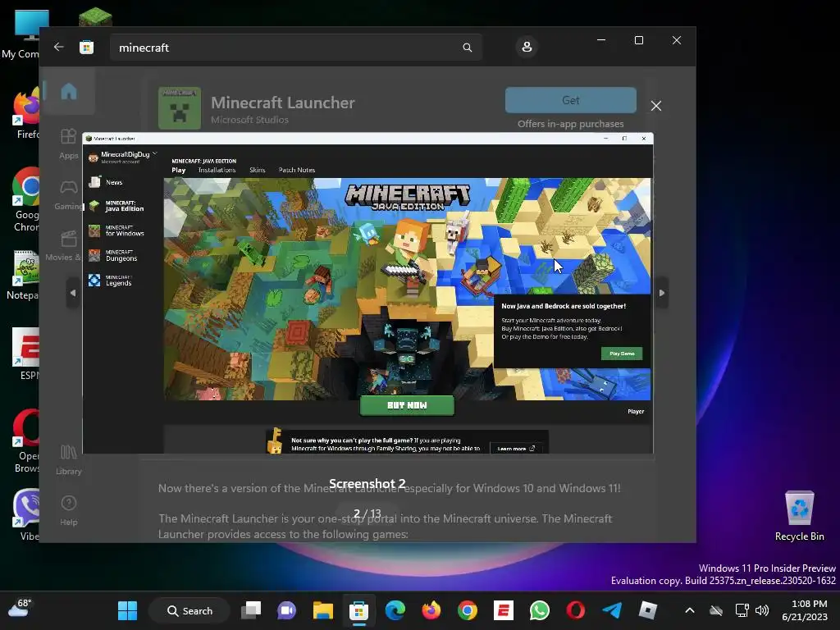Open Chat app on taskbar

286,610
